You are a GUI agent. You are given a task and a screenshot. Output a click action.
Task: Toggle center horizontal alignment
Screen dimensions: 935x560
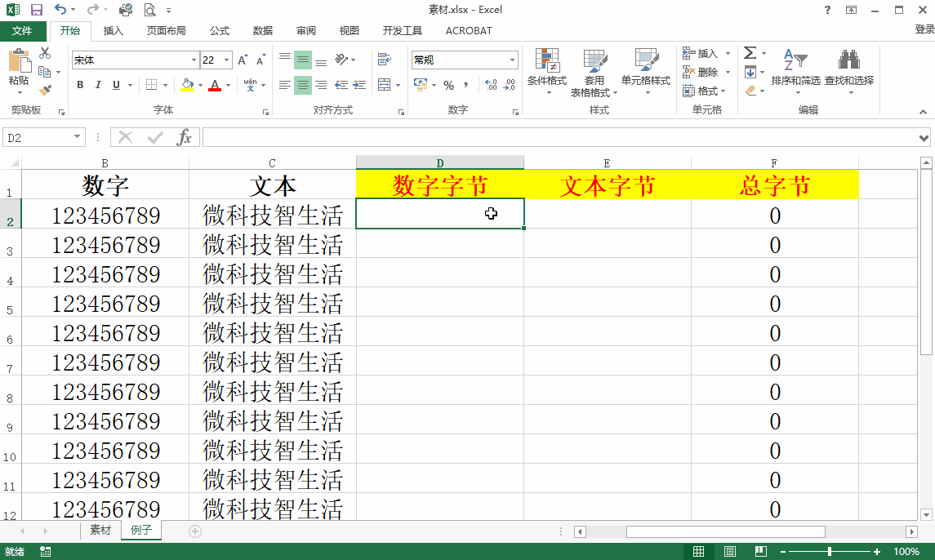click(x=303, y=85)
